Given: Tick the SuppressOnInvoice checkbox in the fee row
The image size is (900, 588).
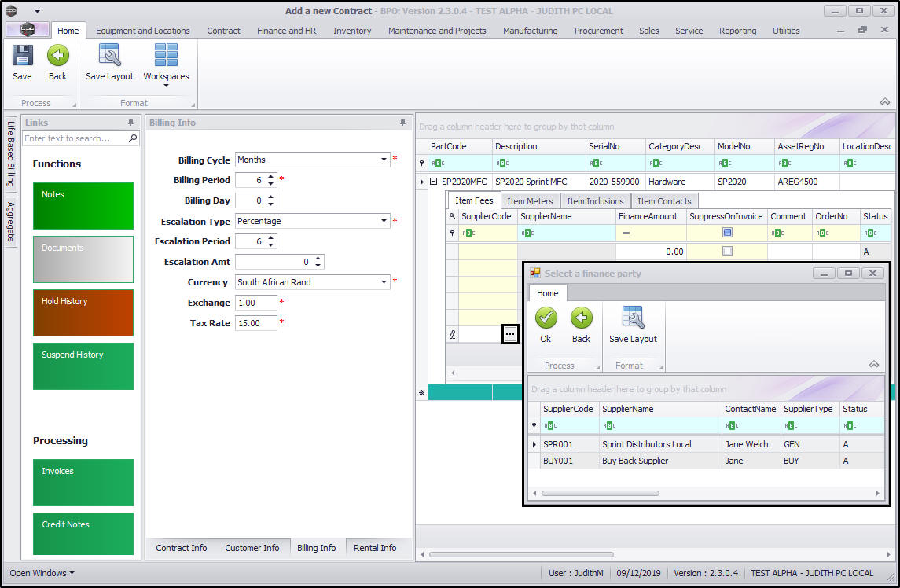Looking at the screenshot, I should (727, 252).
